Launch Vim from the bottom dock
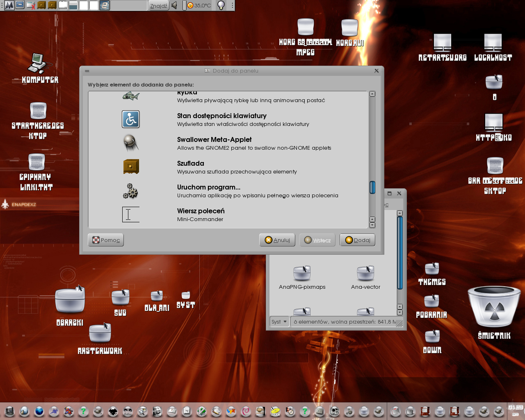Viewport: 525px width, 420px height. [201, 411]
